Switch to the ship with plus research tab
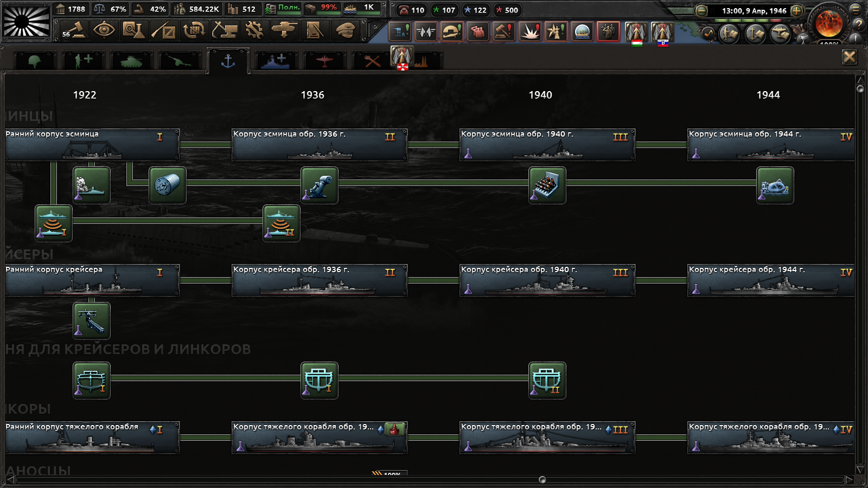The height and width of the screenshot is (488, 868). tap(276, 61)
